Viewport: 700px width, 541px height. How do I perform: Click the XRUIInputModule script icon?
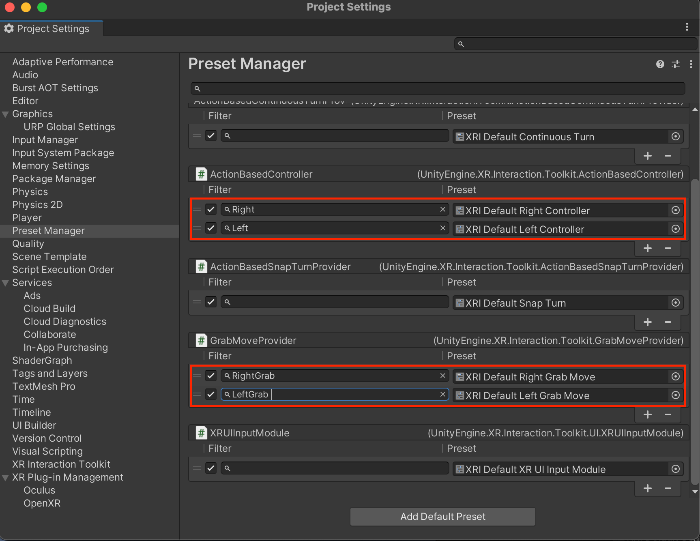pyautogui.click(x=201, y=433)
